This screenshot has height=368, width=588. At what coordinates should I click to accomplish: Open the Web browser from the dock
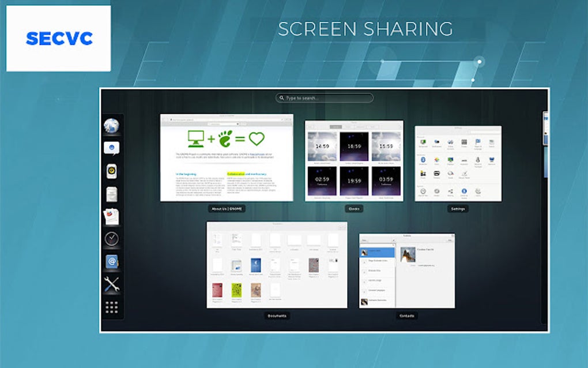click(111, 126)
